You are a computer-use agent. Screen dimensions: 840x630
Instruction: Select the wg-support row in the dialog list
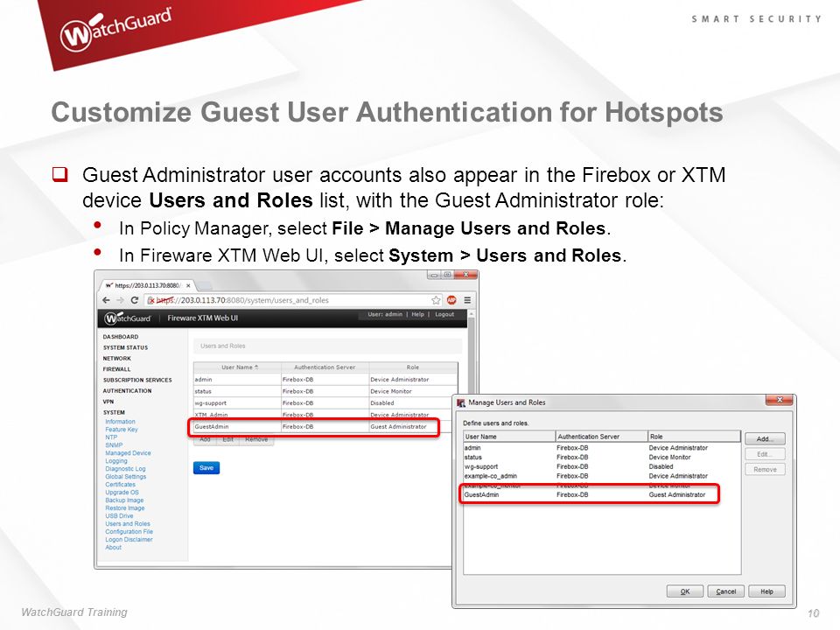click(x=602, y=466)
